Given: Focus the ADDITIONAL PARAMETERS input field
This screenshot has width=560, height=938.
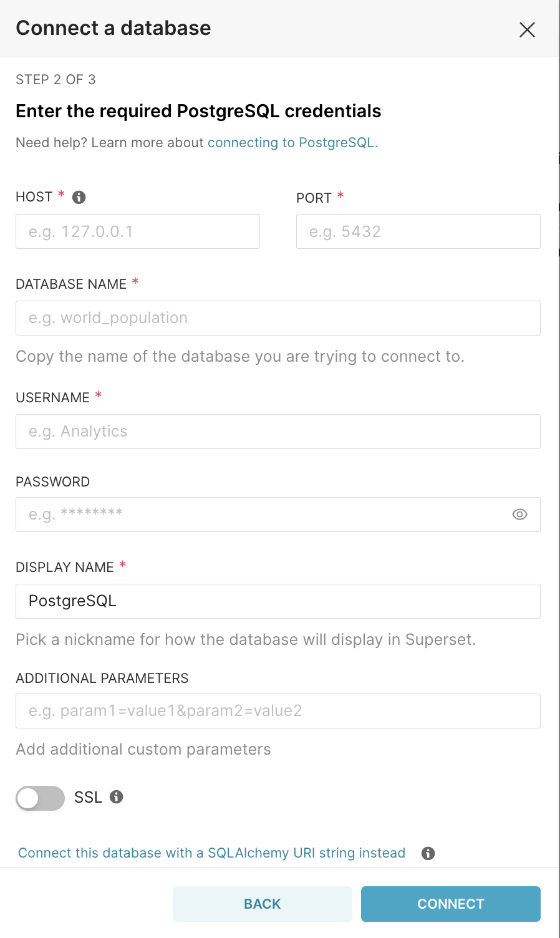Looking at the screenshot, I should (278, 711).
